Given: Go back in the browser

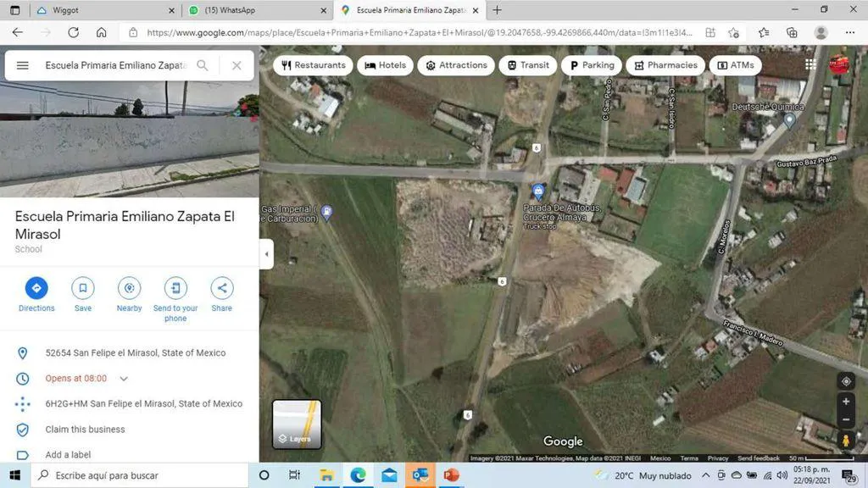Looking at the screenshot, I should pyautogui.click(x=18, y=33).
